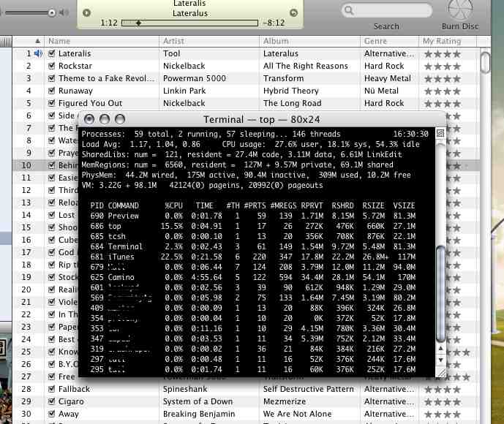Select genre Heavy Metal
The image size is (504, 424).
coord(387,78)
